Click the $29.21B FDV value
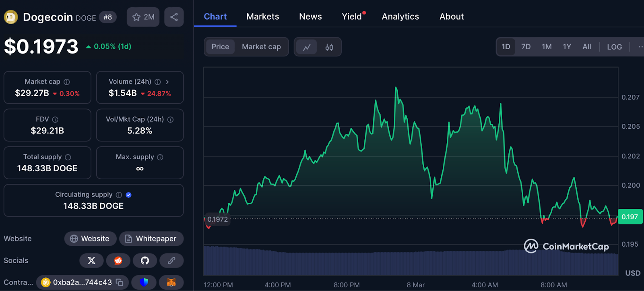Image resolution: width=644 pixels, height=291 pixels. coord(47,131)
